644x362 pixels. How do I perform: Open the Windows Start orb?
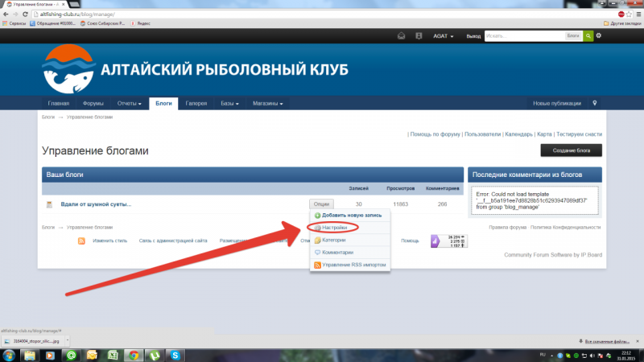click(x=9, y=356)
